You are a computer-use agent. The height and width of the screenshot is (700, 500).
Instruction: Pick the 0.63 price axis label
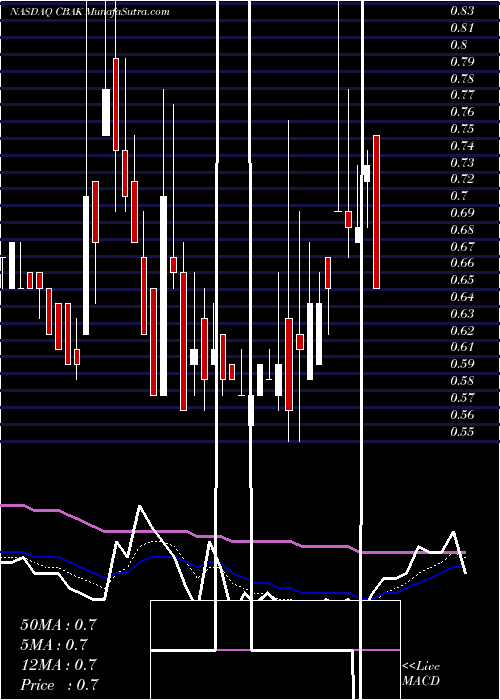(x=462, y=314)
